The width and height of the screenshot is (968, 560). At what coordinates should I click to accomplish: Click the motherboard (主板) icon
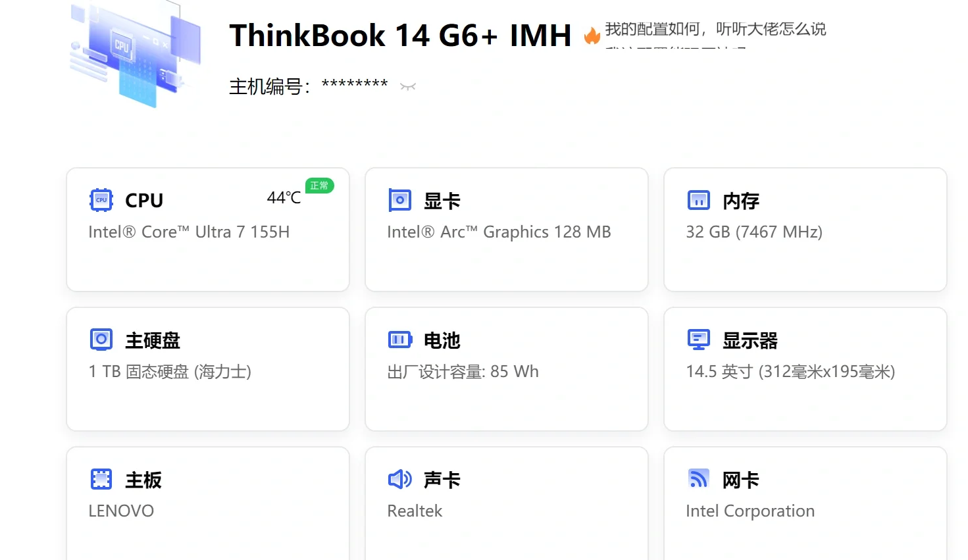tap(101, 479)
